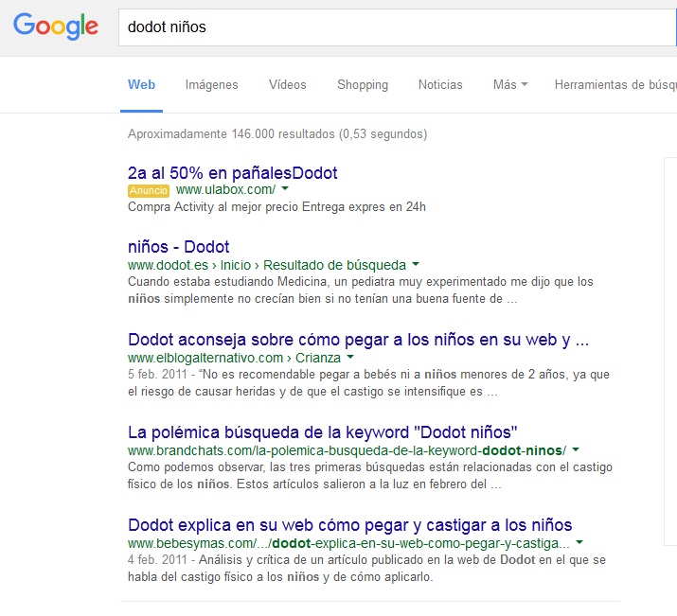Open ad link '2a al 50% en pañalesDodot'

(232, 173)
